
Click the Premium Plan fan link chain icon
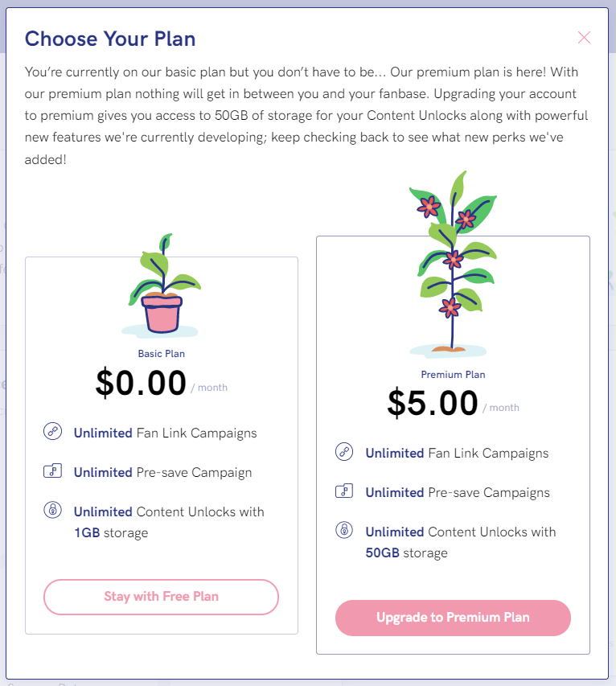(x=344, y=451)
